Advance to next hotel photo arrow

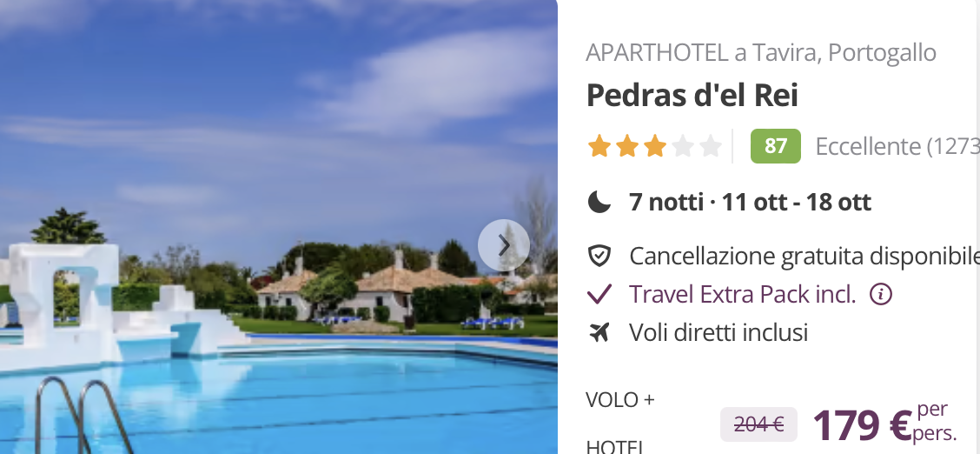504,246
